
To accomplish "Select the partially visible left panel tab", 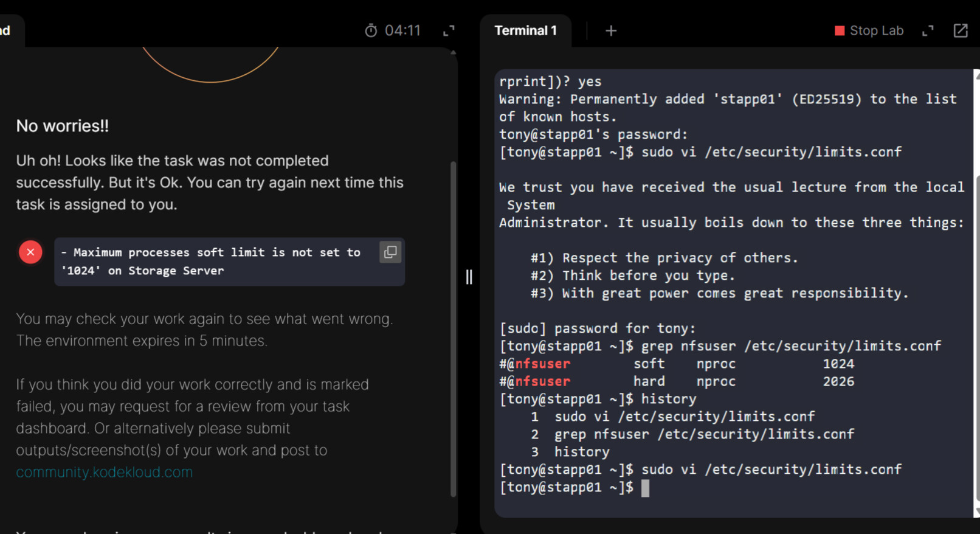I will tap(7, 30).
